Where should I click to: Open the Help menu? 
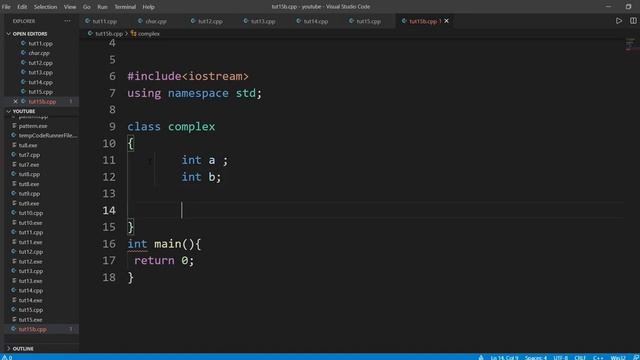[149, 7]
